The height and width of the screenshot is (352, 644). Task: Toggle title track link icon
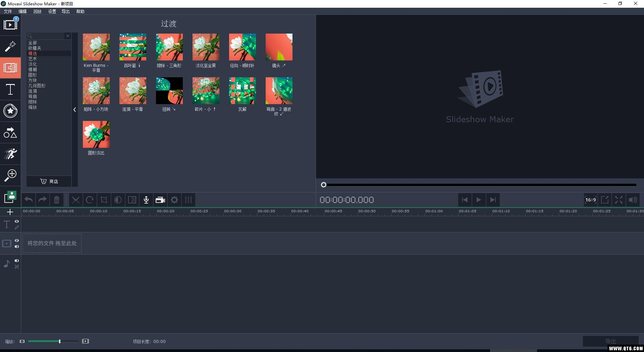tap(17, 227)
